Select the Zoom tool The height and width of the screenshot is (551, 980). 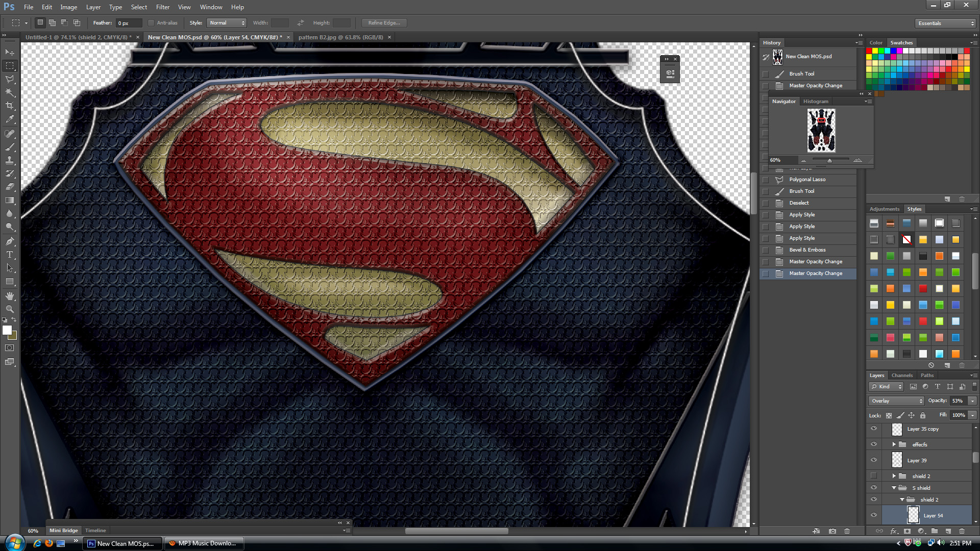10,309
